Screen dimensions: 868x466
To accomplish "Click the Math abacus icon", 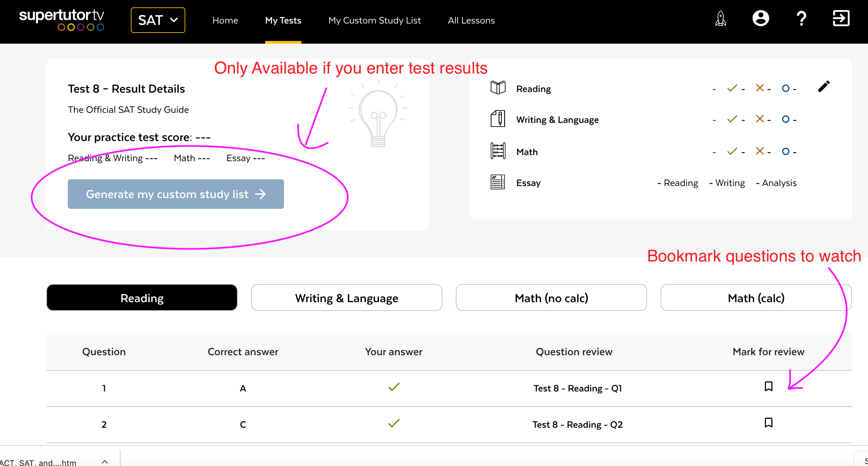I will tap(498, 151).
